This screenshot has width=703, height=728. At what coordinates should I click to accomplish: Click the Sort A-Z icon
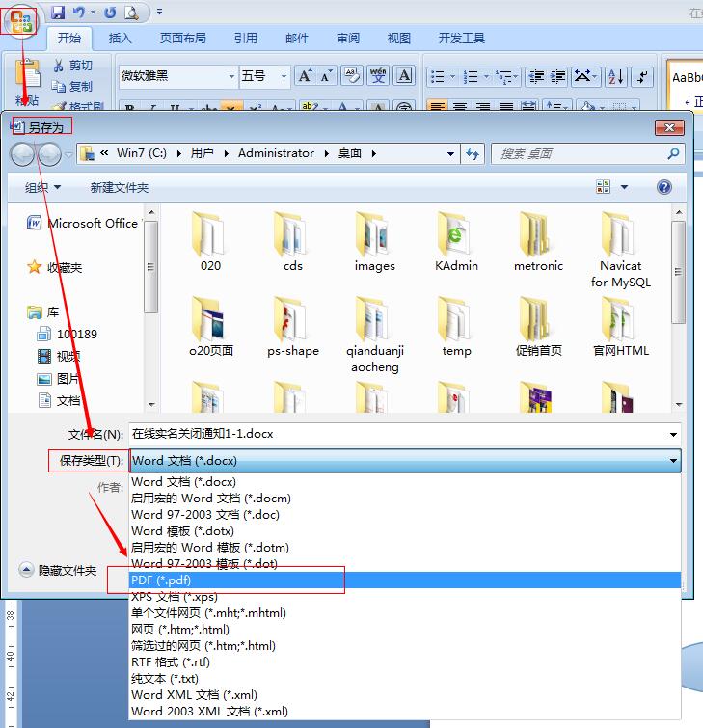pos(617,76)
